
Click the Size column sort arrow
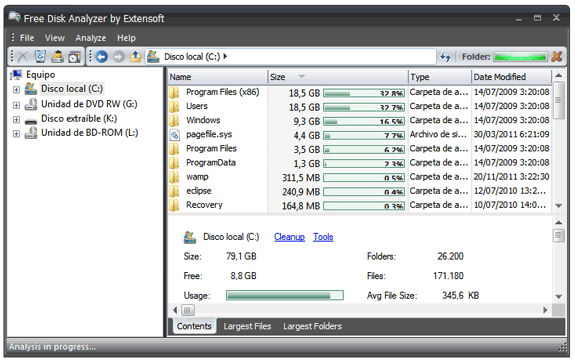point(301,77)
